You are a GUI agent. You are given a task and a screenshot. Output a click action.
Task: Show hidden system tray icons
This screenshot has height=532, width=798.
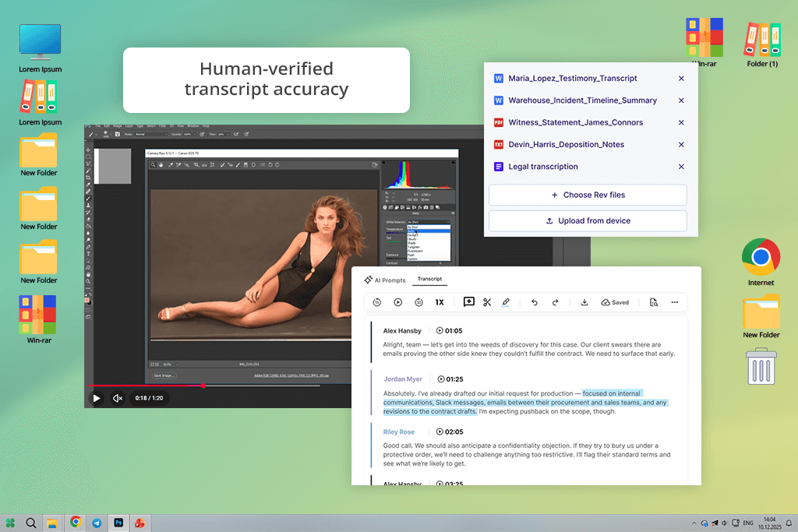pos(694,523)
